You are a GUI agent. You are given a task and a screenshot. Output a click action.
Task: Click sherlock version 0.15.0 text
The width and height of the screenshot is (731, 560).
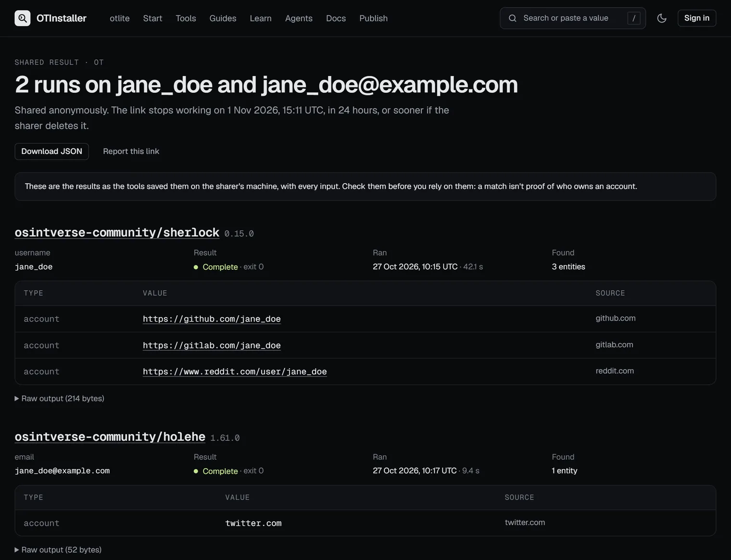click(x=239, y=234)
